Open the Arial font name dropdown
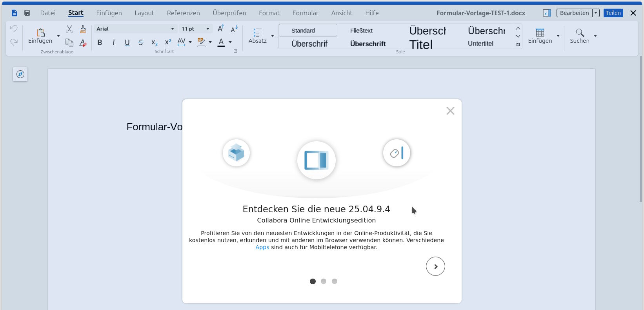 click(172, 29)
